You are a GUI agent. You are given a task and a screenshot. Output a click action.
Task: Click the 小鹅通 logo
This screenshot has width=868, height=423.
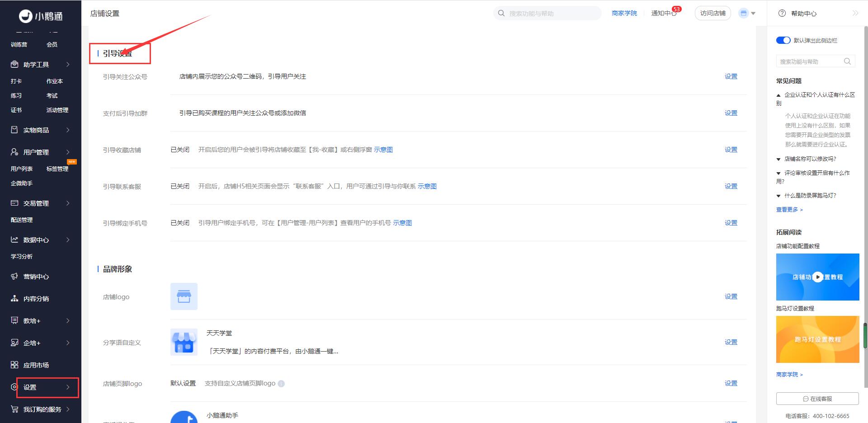point(41,16)
